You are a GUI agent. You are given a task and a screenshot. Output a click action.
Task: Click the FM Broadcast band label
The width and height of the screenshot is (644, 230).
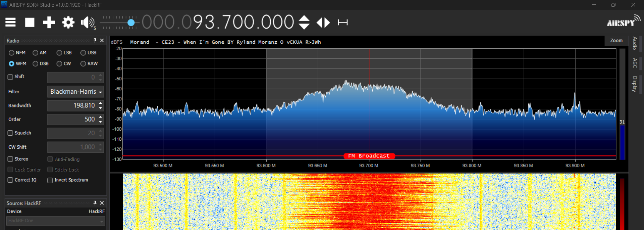click(369, 156)
